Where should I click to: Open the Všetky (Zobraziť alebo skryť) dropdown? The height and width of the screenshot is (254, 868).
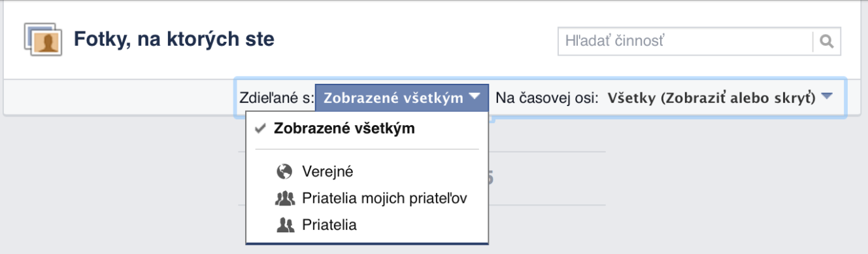coord(720,98)
